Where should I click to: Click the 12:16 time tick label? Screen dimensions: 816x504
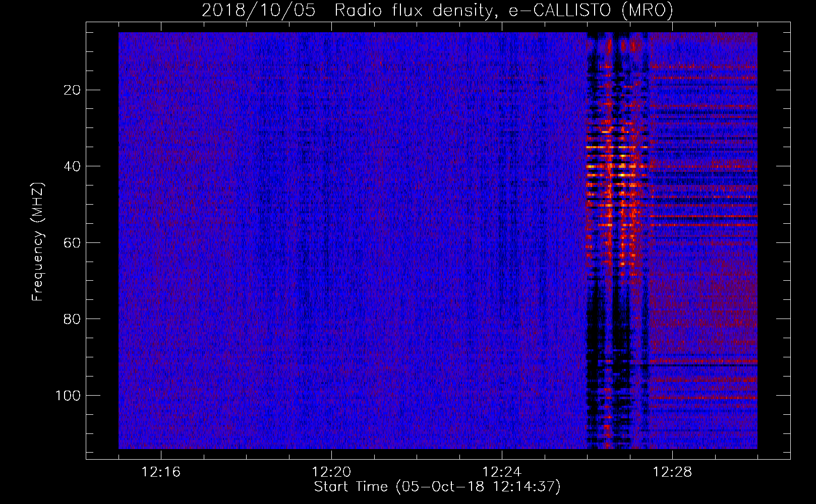[161, 472]
